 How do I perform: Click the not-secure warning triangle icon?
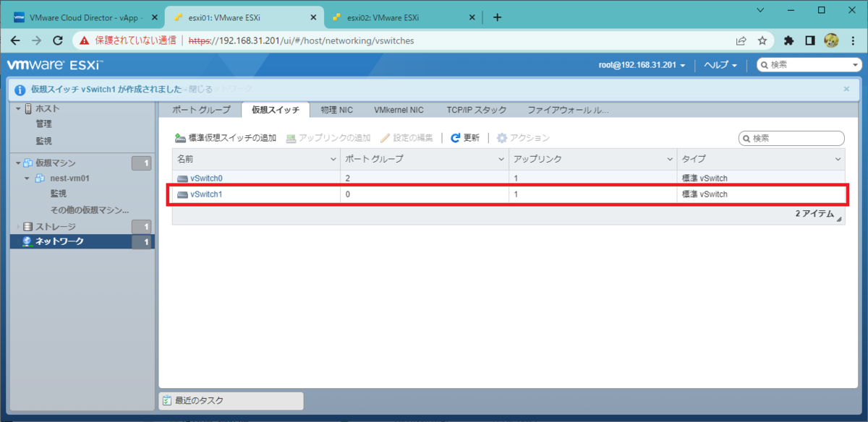[85, 40]
